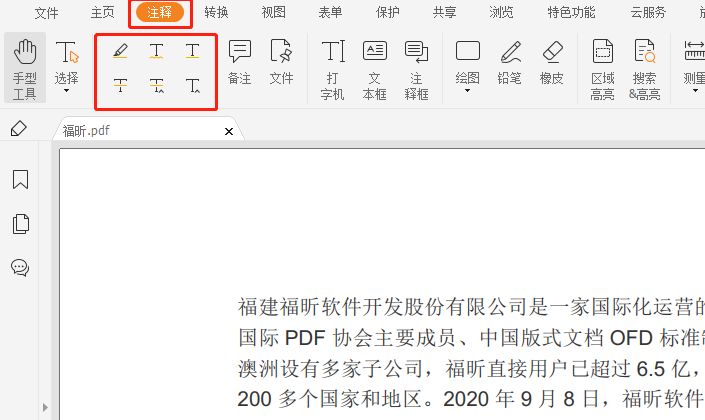Viewport: 705px width, 420px height.
Task: Click the Highlight text marker icon
Action: pos(120,51)
